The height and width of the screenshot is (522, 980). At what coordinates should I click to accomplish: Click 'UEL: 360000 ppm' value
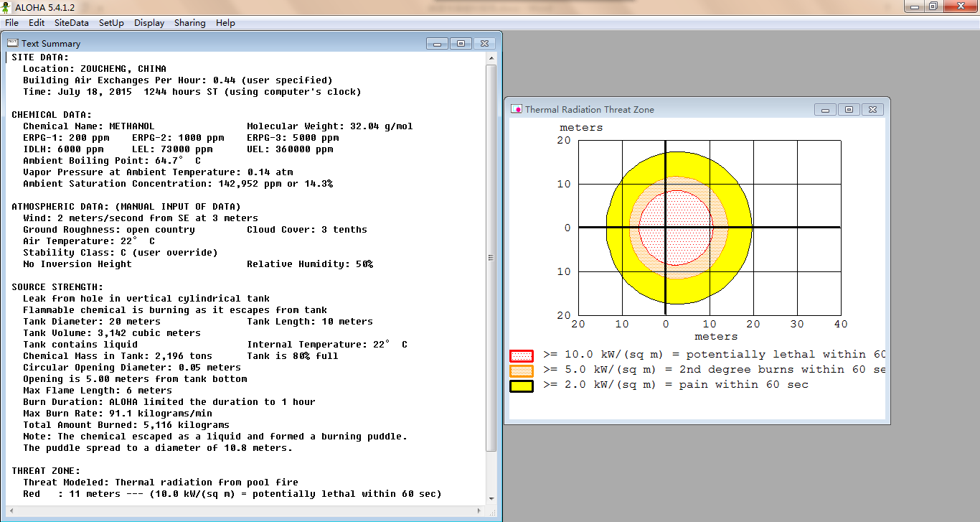[290, 149]
